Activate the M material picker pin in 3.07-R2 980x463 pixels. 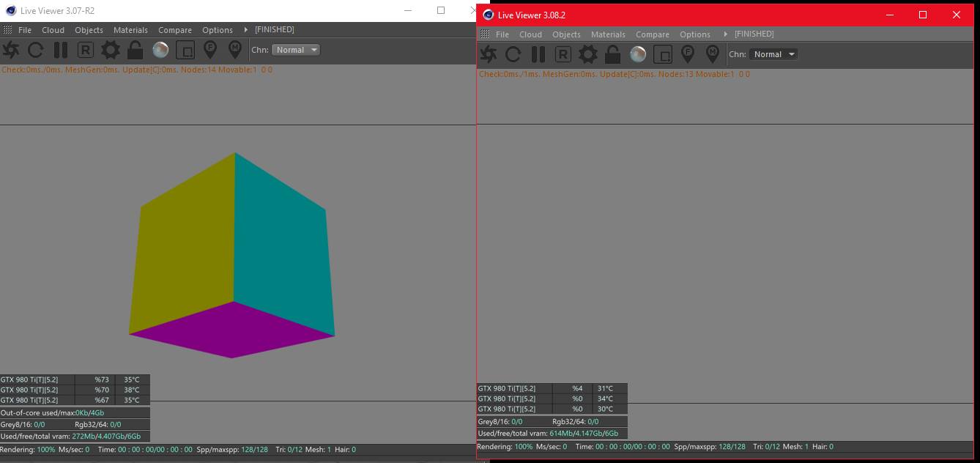(235, 50)
